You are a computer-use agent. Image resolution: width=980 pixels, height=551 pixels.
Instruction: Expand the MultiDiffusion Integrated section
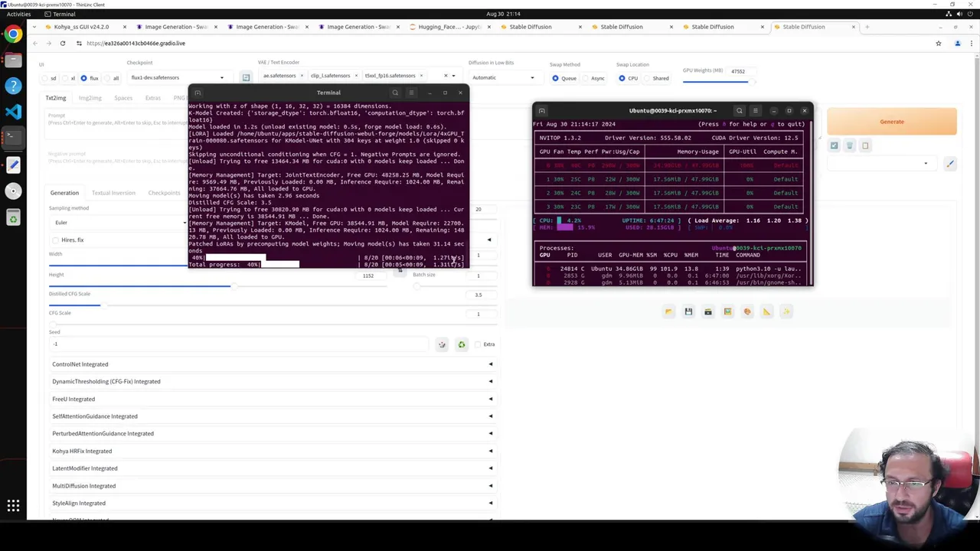point(272,486)
